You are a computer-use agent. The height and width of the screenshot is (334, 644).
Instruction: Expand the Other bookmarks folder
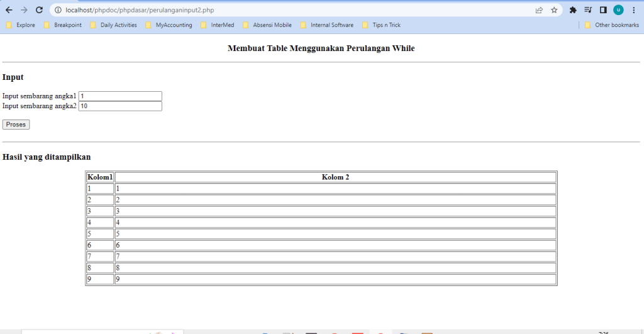pos(611,25)
